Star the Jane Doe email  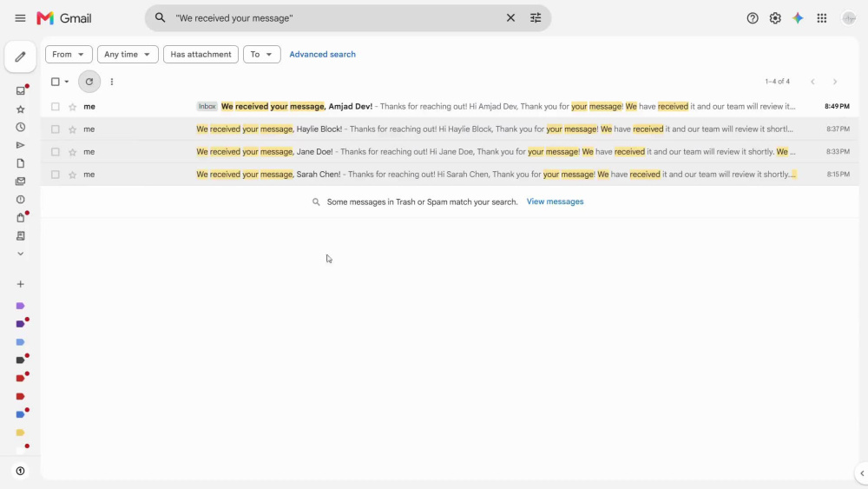click(x=73, y=152)
